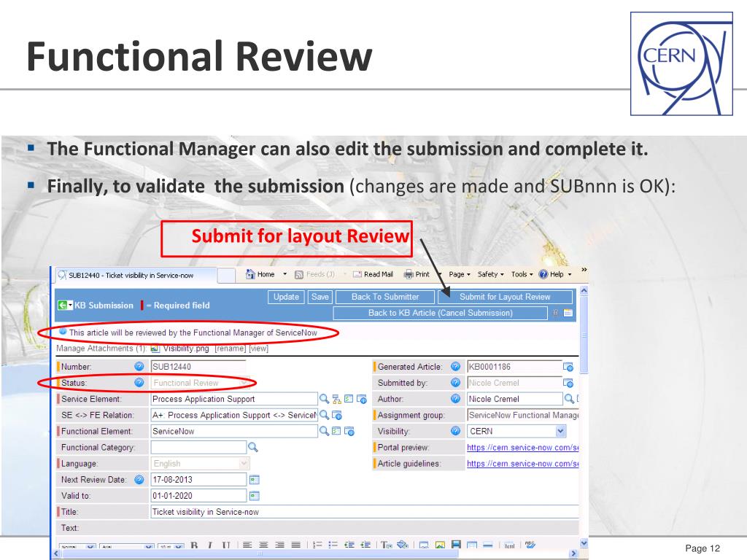Viewport: 747px width, 560px height.
Task: Click the Save button
Action: coord(320,297)
